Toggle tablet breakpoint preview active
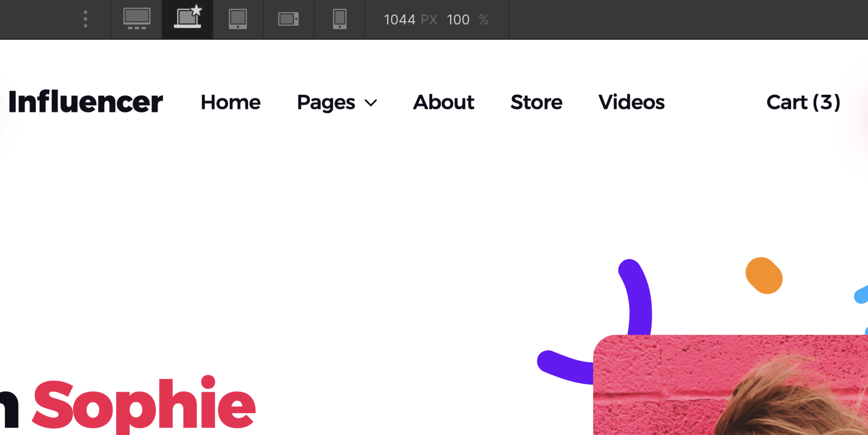This screenshot has height=435, width=868. pos(238,19)
